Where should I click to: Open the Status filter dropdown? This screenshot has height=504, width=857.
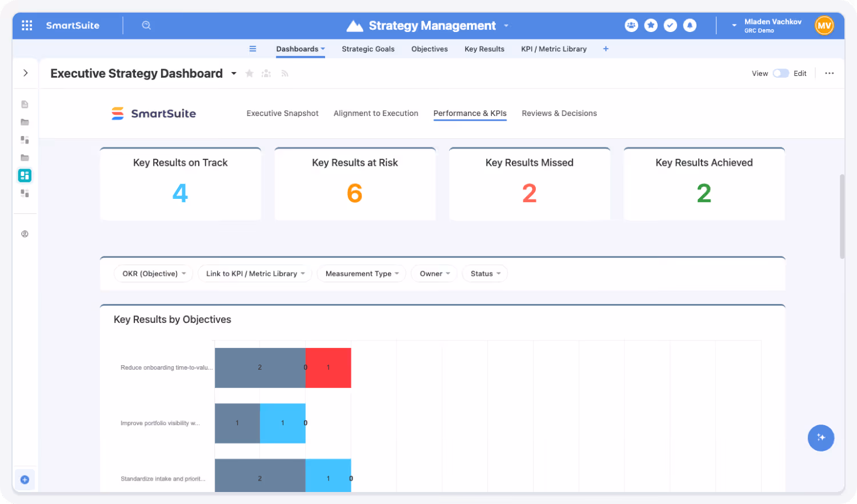pyautogui.click(x=485, y=274)
